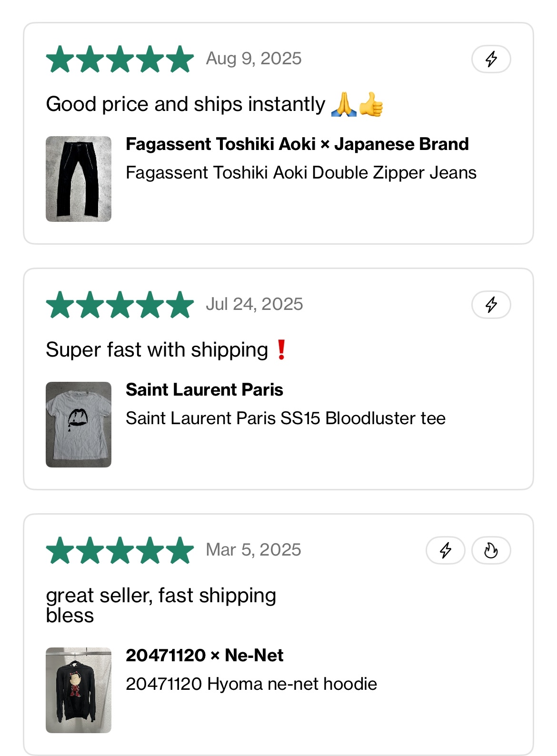Select the 20471120 × Ne-Net brand heading
557x756 pixels.
(204, 655)
